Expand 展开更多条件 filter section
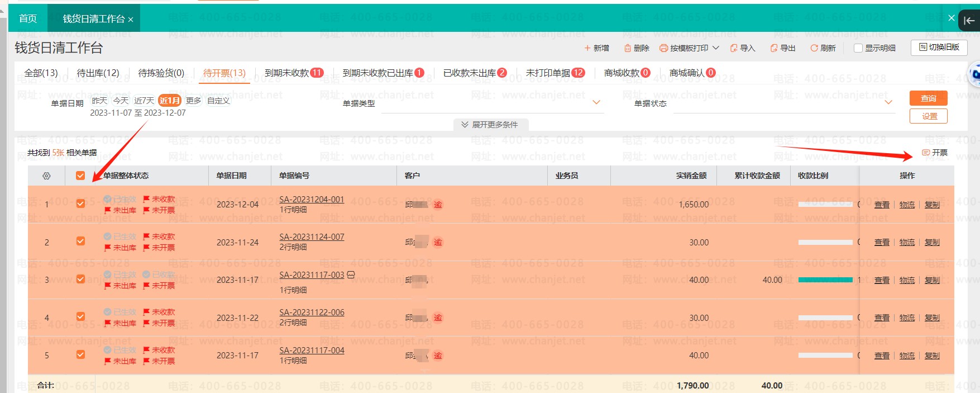This screenshot has width=980, height=393. [x=490, y=125]
